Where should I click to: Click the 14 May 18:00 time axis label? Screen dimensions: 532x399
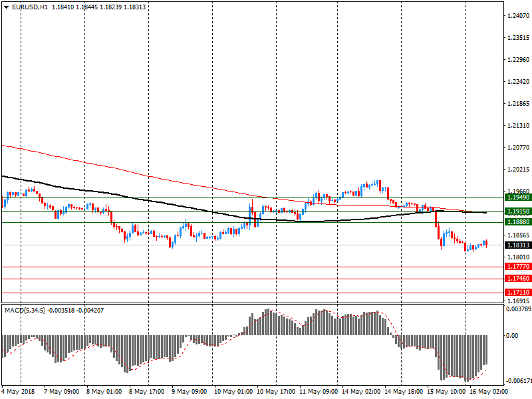(x=404, y=392)
